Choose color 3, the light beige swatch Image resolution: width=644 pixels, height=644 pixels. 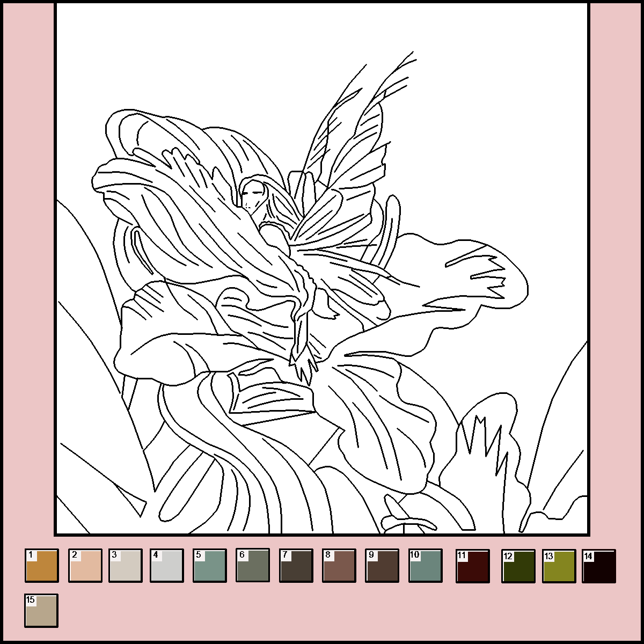(126, 566)
